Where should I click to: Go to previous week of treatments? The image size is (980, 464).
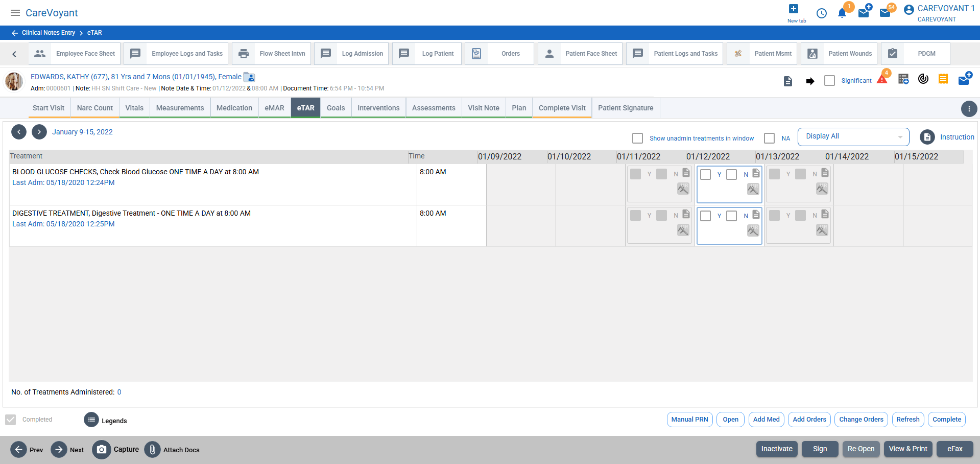pyautogui.click(x=19, y=132)
